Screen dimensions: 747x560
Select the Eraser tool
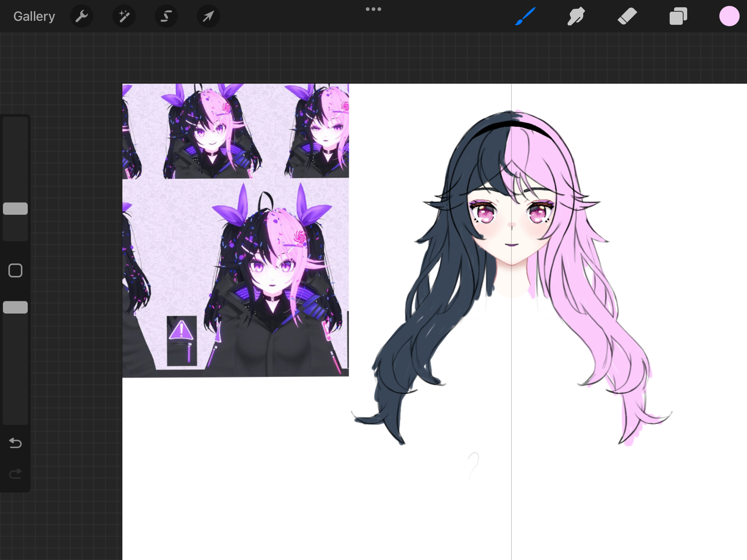coord(627,16)
